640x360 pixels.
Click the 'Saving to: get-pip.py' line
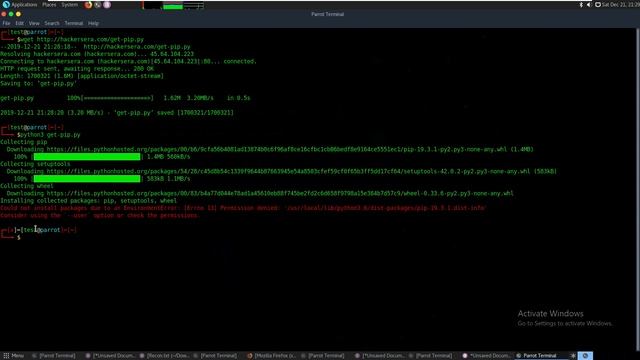[x=38, y=83]
